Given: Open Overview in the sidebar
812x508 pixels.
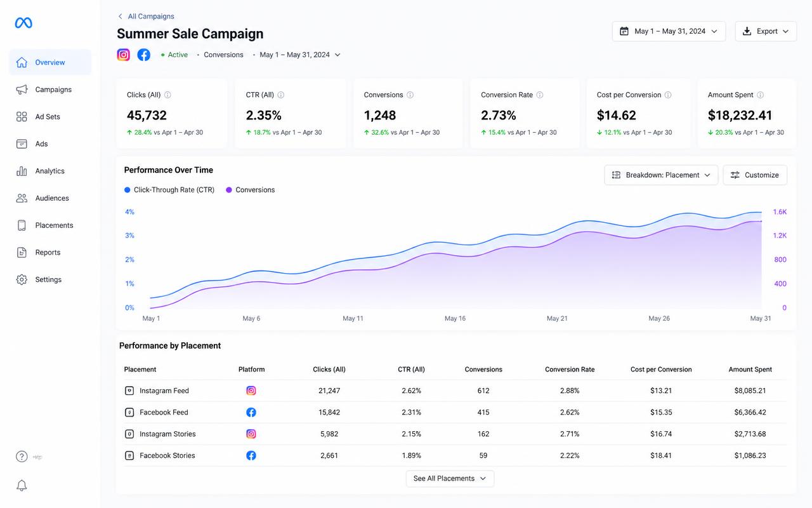Looking at the screenshot, I should click(50, 62).
